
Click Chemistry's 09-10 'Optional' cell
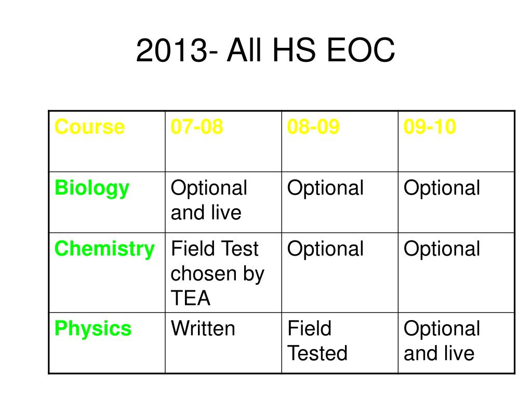click(x=456, y=272)
